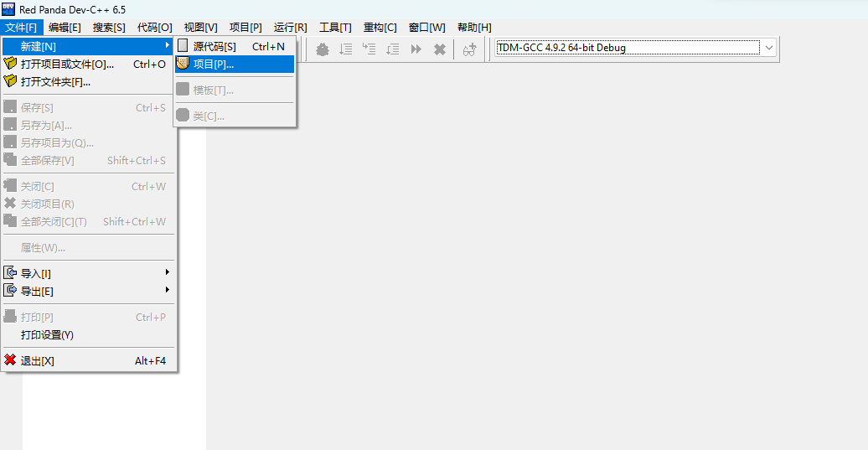This screenshot has width=868, height=450.
Task: Click the add watch glasses icon
Action: tap(469, 49)
